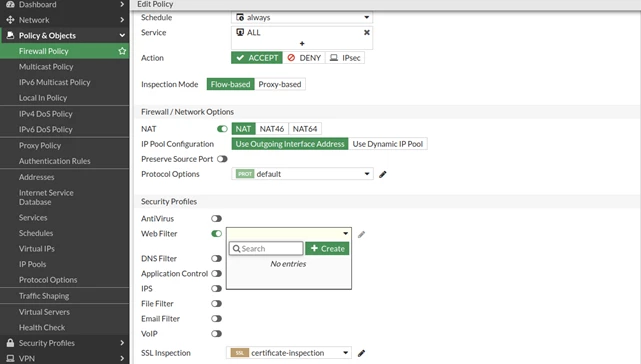Enable the File Filter toggle
641x364 pixels.
pyautogui.click(x=216, y=303)
